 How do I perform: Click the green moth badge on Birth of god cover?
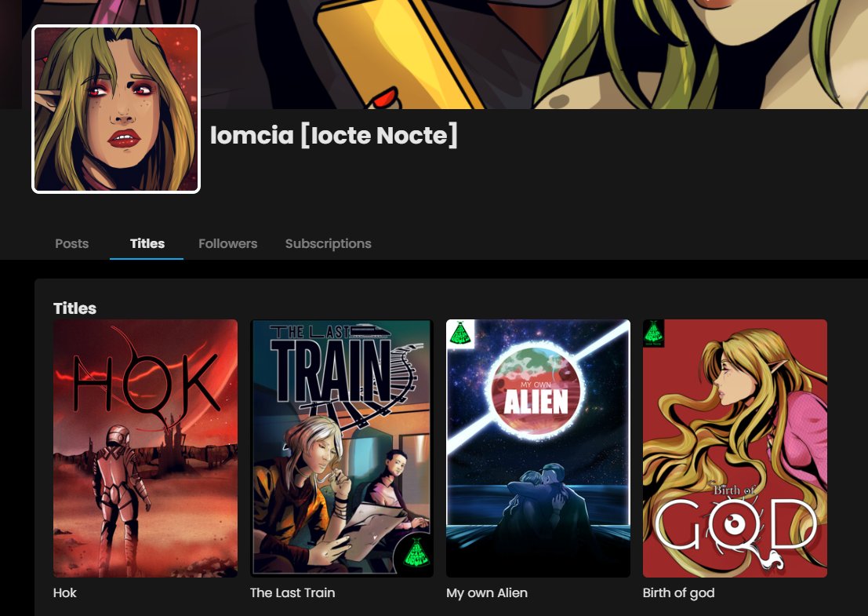tap(655, 333)
